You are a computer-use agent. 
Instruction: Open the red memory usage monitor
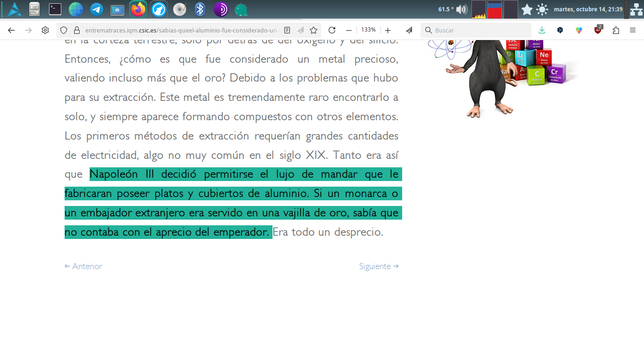pyautogui.click(x=495, y=9)
